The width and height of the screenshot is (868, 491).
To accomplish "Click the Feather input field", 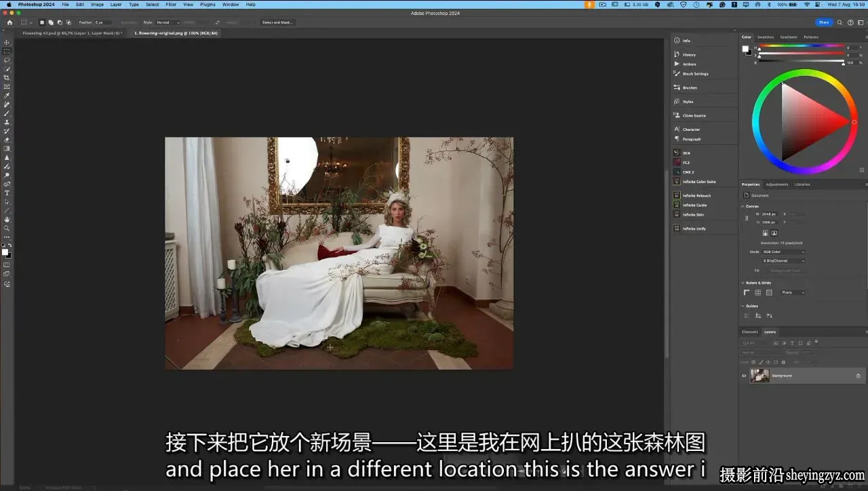I will [103, 22].
